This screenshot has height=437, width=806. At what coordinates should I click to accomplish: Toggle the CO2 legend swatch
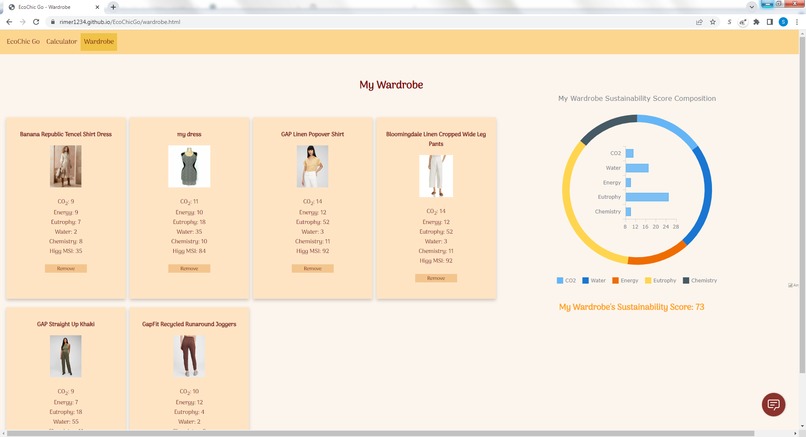click(x=560, y=281)
